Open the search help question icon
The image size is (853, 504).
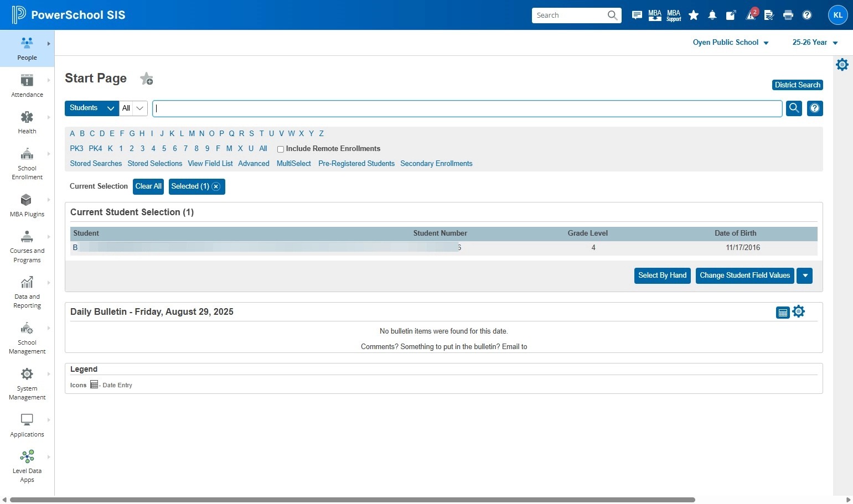click(815, 108)
